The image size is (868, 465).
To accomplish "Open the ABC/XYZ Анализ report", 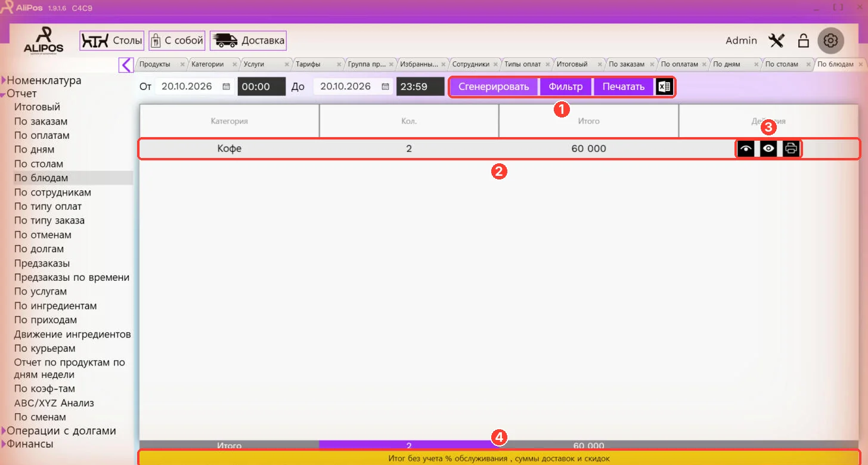I will point(54,403).
